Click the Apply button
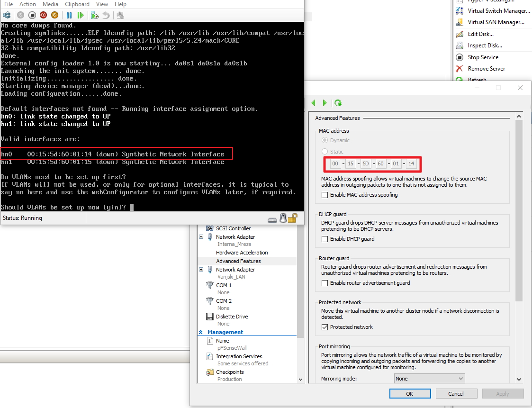 (503, 394)
